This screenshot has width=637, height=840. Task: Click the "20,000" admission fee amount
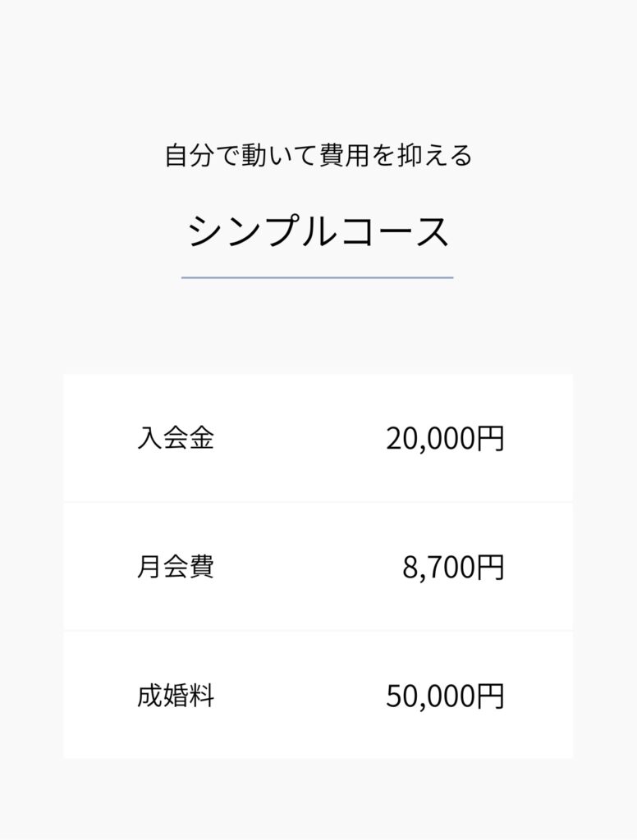coord(430,439)
